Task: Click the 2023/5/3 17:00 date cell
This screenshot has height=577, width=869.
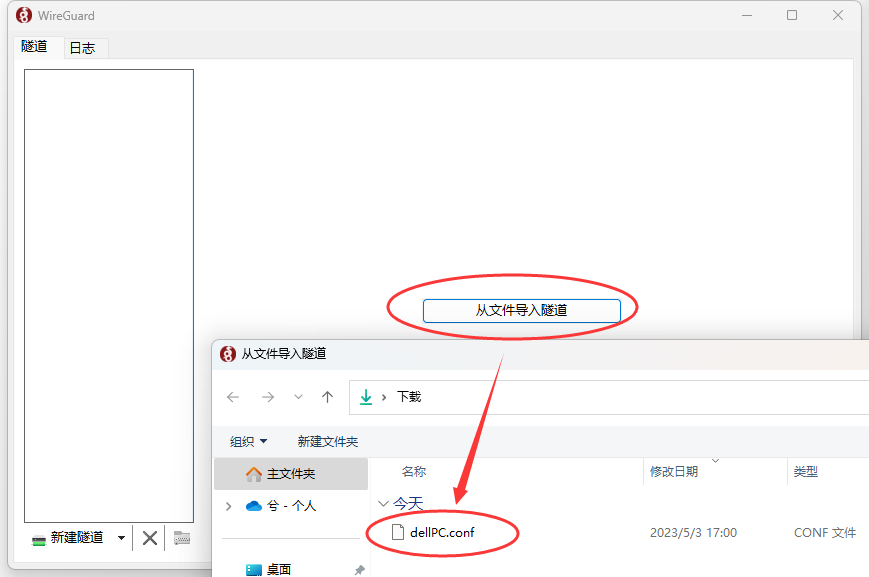Action: 693,533
